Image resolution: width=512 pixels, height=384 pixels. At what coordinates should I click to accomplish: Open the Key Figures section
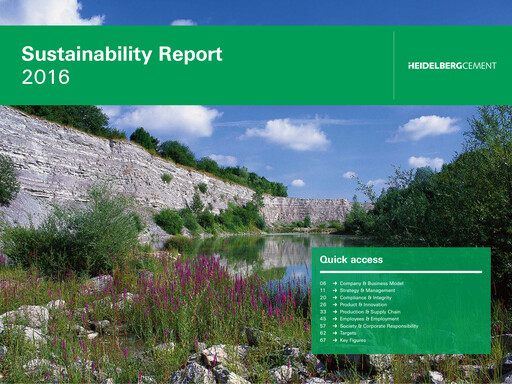click(x=353, y=340)
